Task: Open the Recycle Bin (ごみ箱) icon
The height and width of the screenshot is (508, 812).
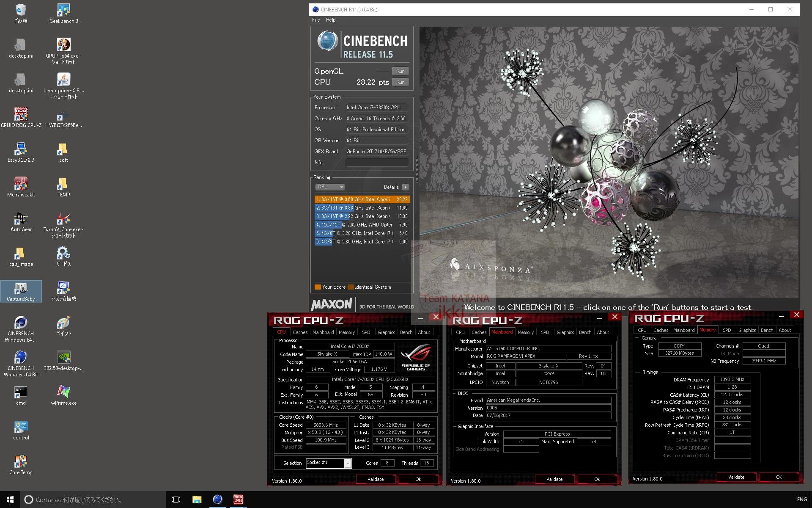Action: tap(21, 14)
